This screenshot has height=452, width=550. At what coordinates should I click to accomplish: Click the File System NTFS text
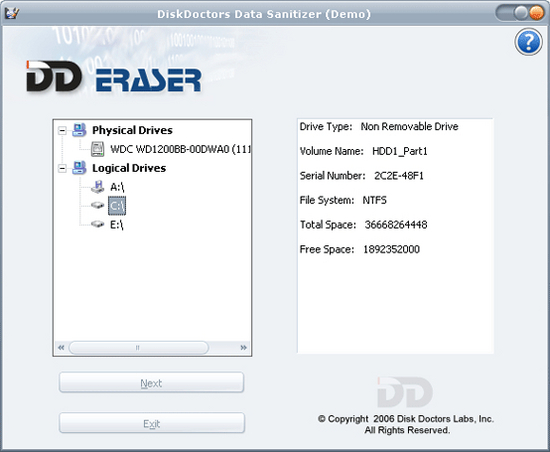click(x=343, y=200)
